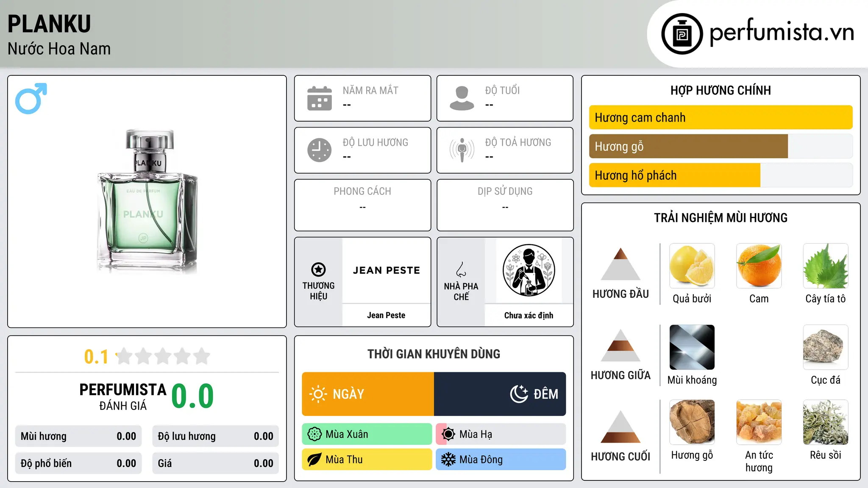
Task: Click the Hương giữa pyramid icon
Action: pyautogui.click(x=620, y=345)
